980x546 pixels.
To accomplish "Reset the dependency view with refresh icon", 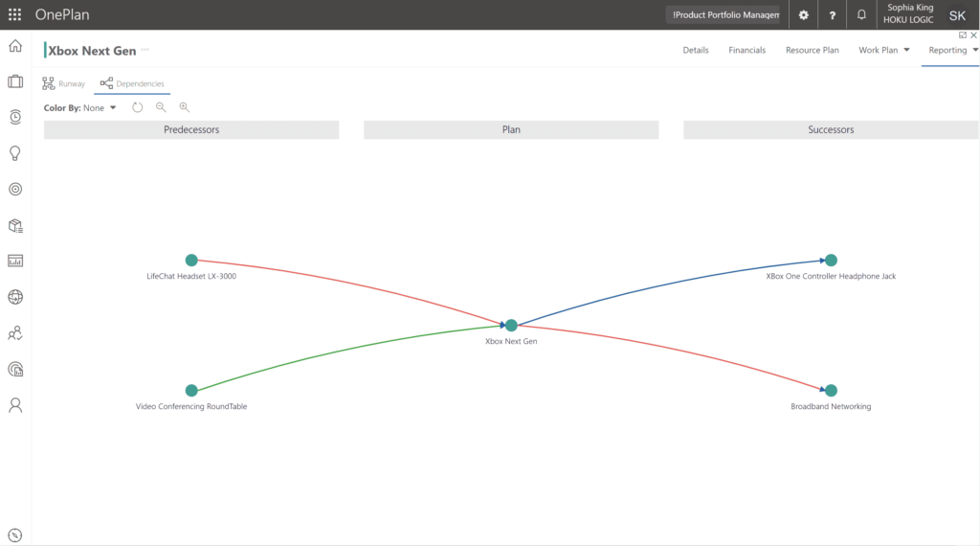I will [138, 107].
